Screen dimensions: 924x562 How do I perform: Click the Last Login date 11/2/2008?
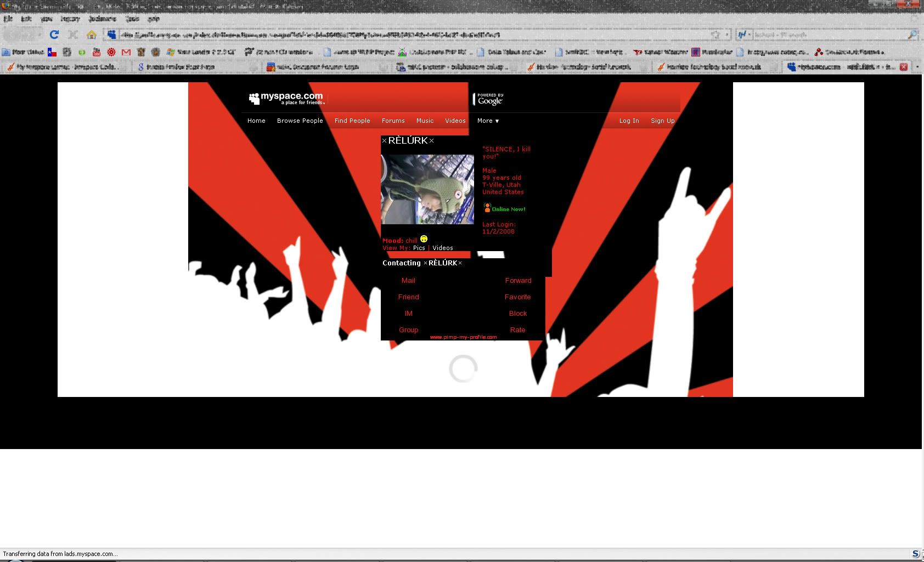tap(498, 231)
